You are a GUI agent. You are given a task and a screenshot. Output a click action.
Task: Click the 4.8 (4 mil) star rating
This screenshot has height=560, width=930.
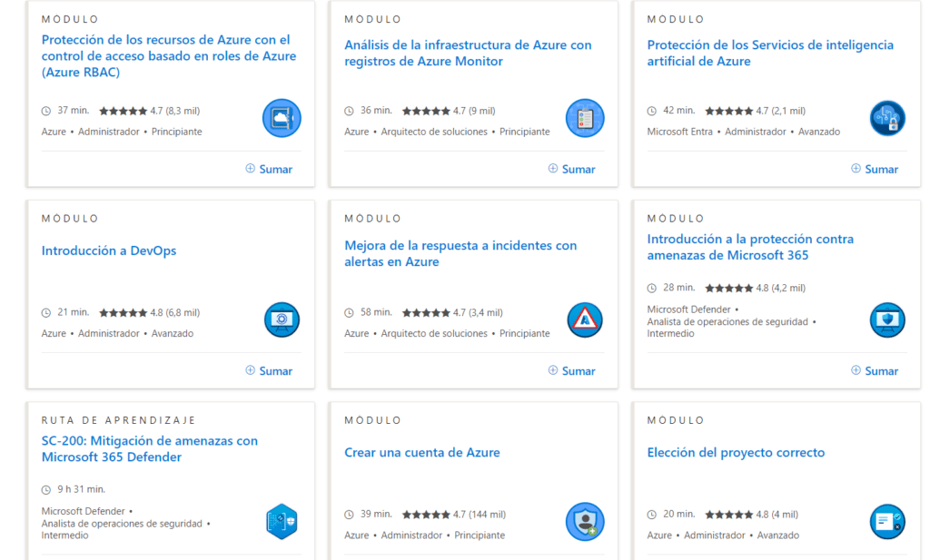pos(751,515)
